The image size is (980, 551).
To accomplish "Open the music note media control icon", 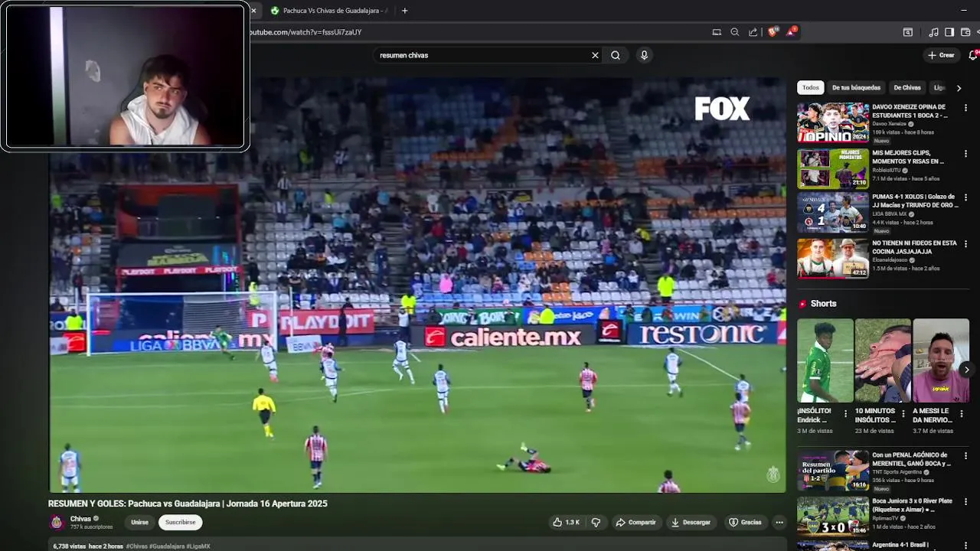I will (933, 32).
